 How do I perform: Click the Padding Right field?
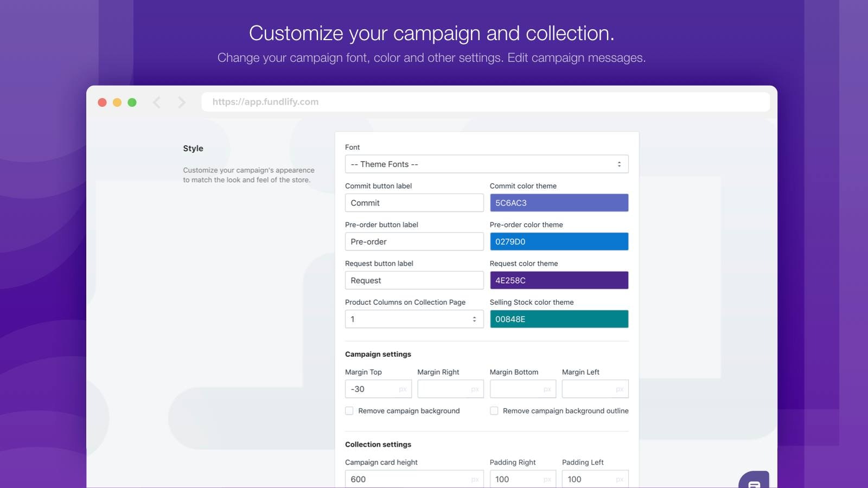pos(523,479)
